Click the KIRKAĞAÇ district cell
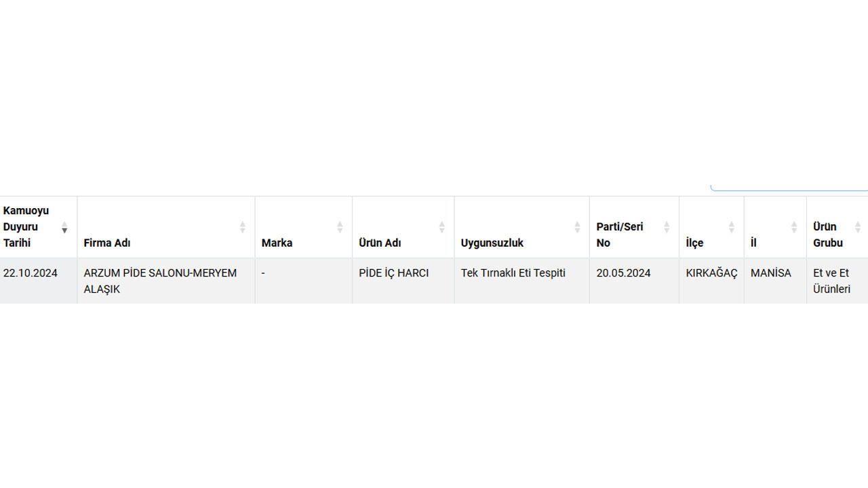 tap(711, 273)
